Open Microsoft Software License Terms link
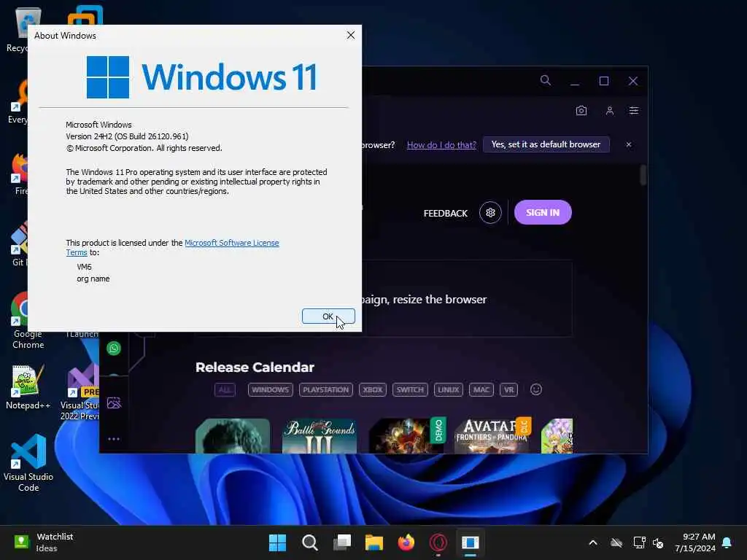This screenshot has height=560, width=747. 231,243
